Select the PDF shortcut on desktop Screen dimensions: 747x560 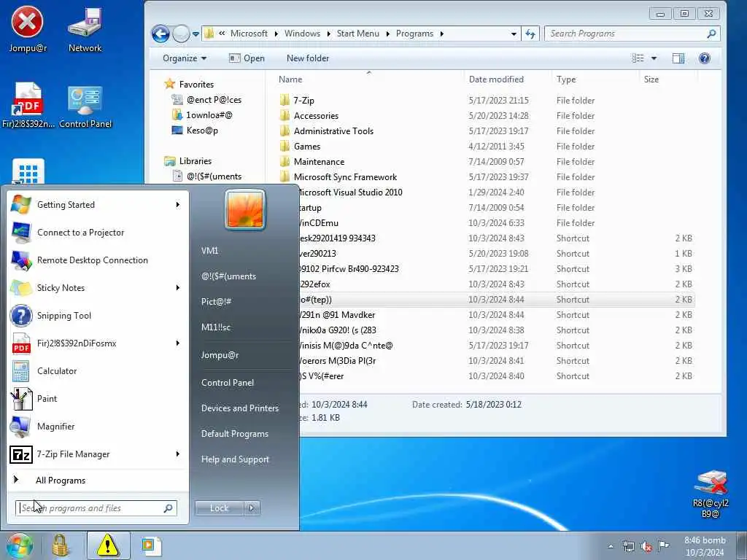tap(28, 106)
